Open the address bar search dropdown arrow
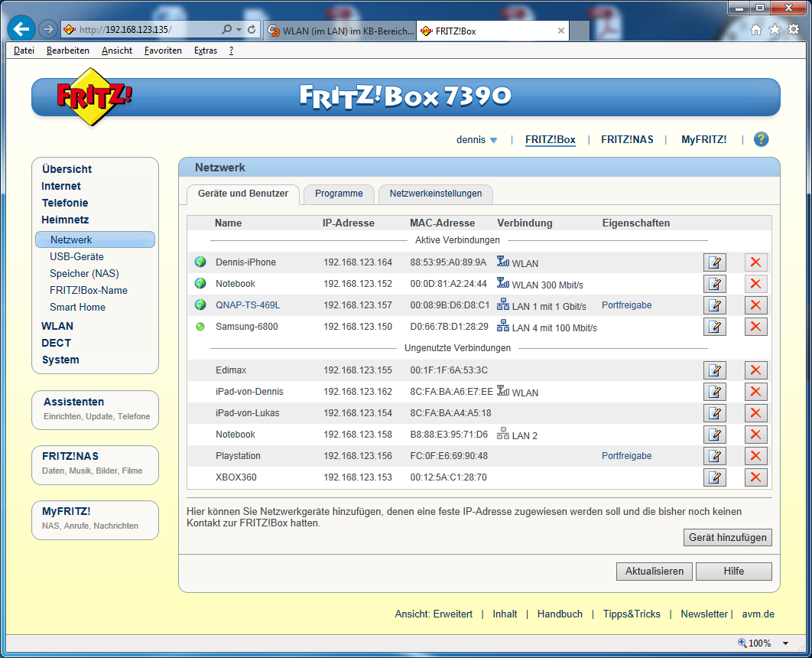The width and height of the screenshot is (812, 658). [239, 30]
